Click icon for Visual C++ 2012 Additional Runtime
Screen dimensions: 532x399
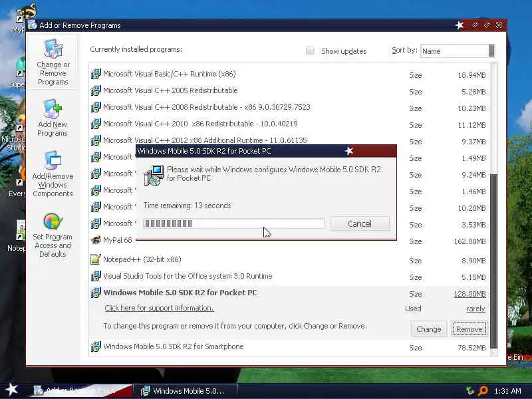click(96, 140)
